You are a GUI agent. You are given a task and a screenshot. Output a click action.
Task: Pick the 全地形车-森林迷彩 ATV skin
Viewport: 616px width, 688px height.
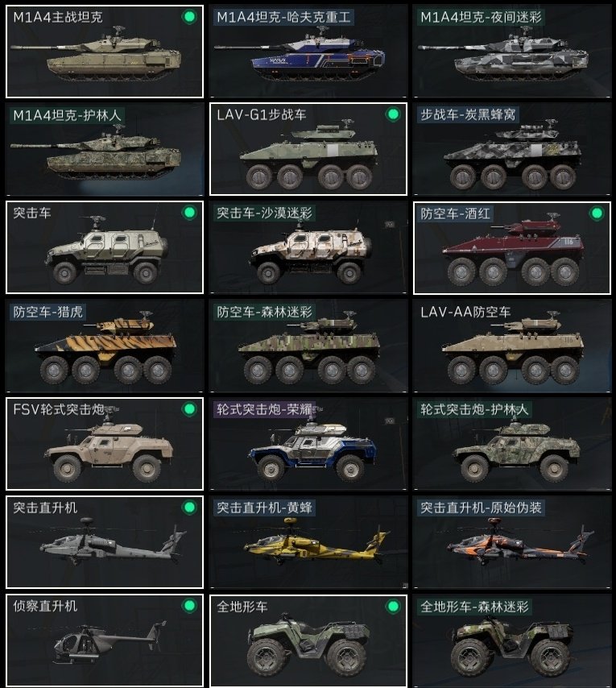click(x=512, y=641)
